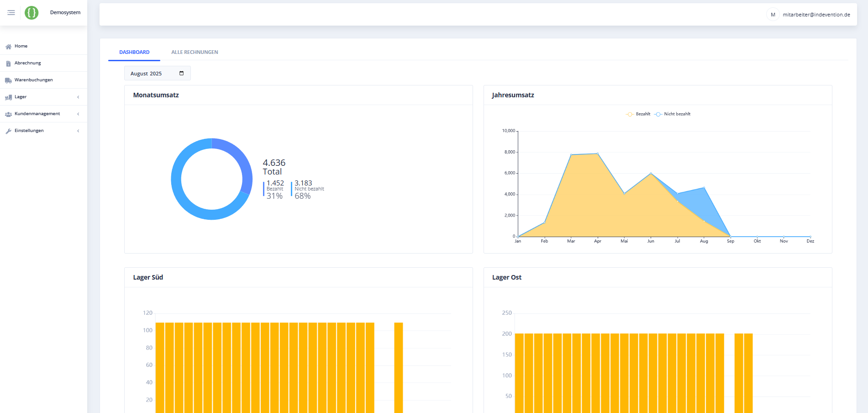Click the Warenbuchungen truck icon
The height and width of the screenshot is (413, 868).
[8, 80]
